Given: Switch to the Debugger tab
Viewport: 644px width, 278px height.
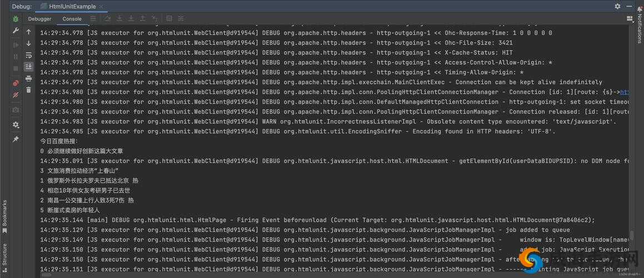Looking at the screenshot, I should pyautogui.click(x=40, y=19).
